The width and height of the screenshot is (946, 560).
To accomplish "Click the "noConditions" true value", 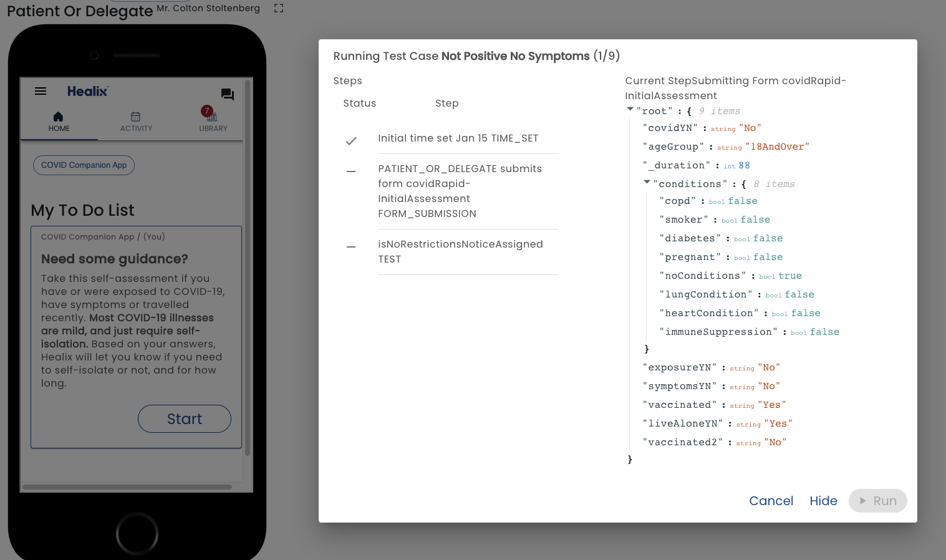I will click(x=789, y=276).
